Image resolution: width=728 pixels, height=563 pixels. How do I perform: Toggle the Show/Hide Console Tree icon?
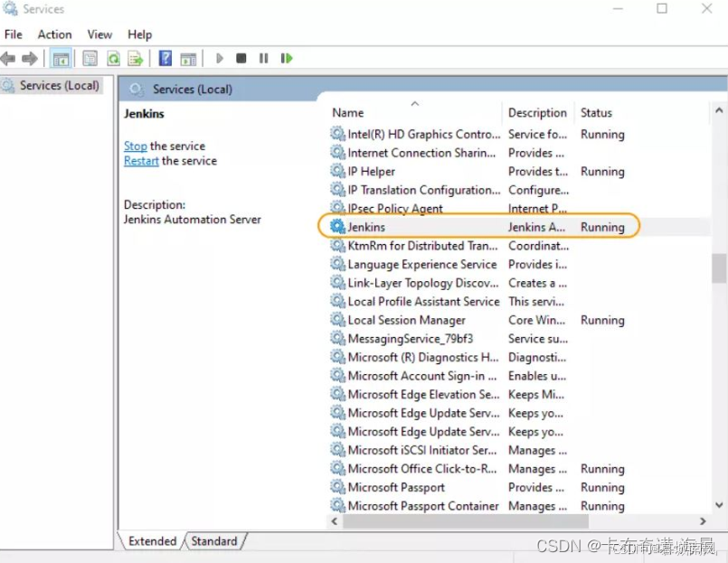61,59
